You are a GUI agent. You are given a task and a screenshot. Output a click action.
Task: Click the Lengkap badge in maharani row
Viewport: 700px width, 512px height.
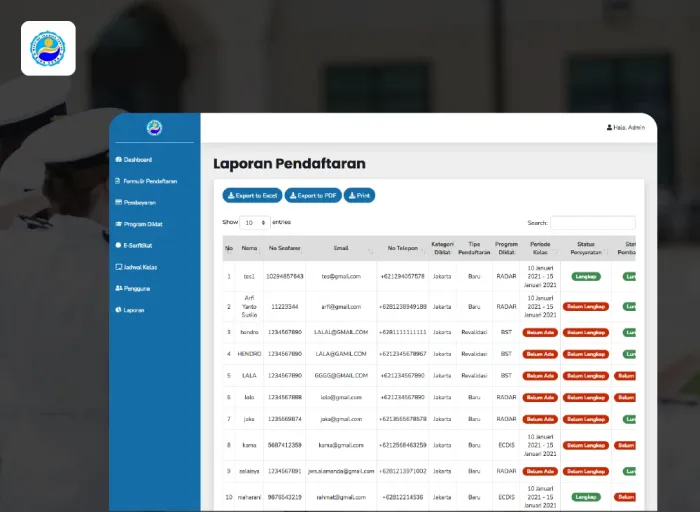pyautogui.click(x=586, y=497)
